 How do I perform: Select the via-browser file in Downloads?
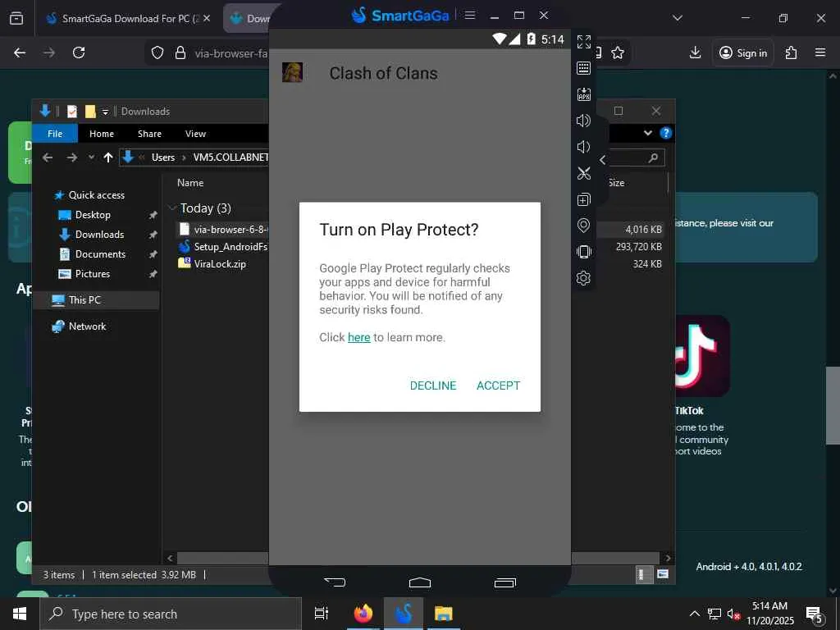[x=223, y=230]
